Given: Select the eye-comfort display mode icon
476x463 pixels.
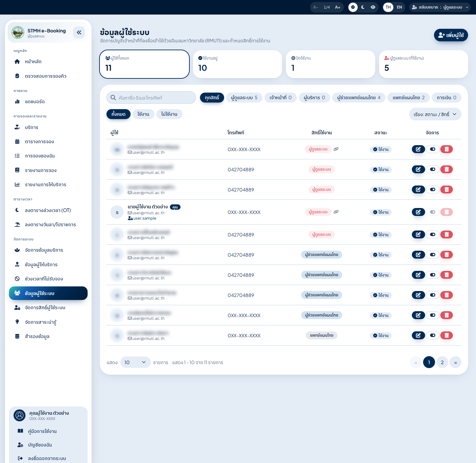Looking at the screenshot, I should (x=373, y=7).
